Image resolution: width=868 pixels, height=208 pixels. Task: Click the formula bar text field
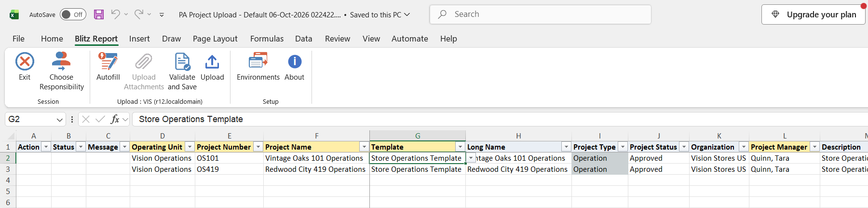click(500, 119)
